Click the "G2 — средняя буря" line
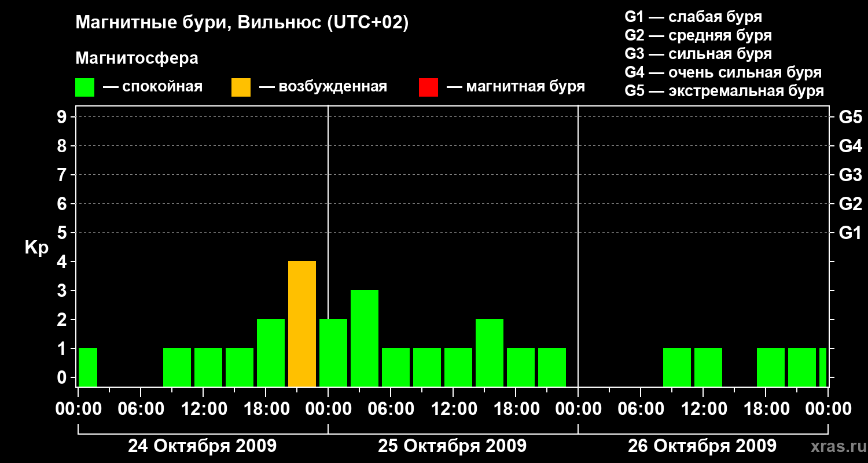 698,35
